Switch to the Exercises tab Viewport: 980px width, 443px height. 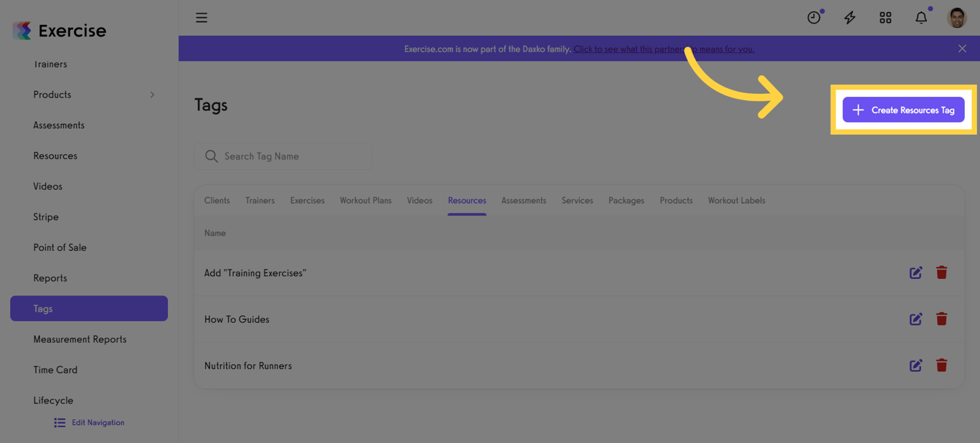pos(307,201)
